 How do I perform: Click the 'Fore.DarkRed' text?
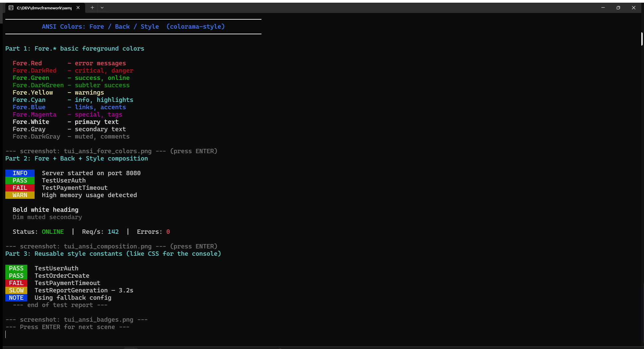35,71
